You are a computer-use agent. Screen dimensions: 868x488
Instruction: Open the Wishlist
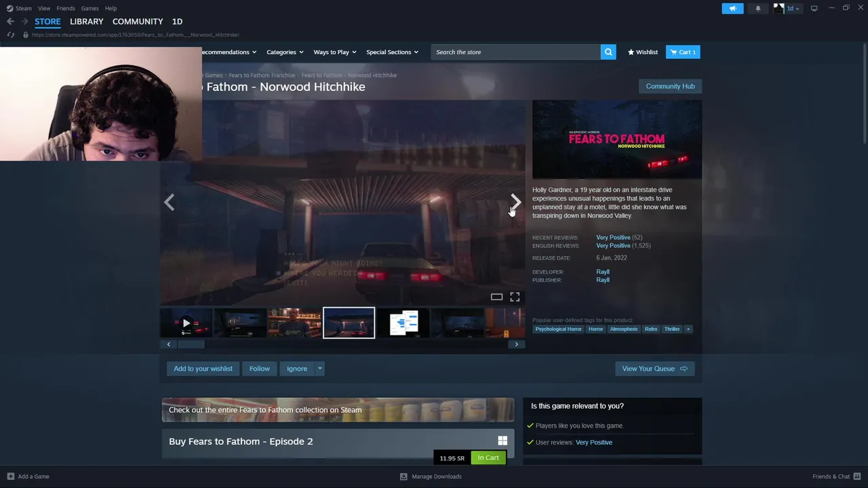pos(643,52)
